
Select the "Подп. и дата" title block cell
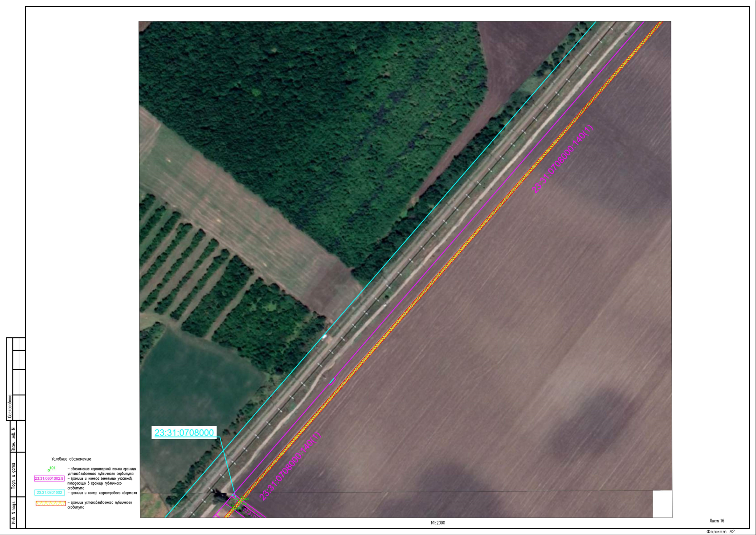tap(13, 476)
